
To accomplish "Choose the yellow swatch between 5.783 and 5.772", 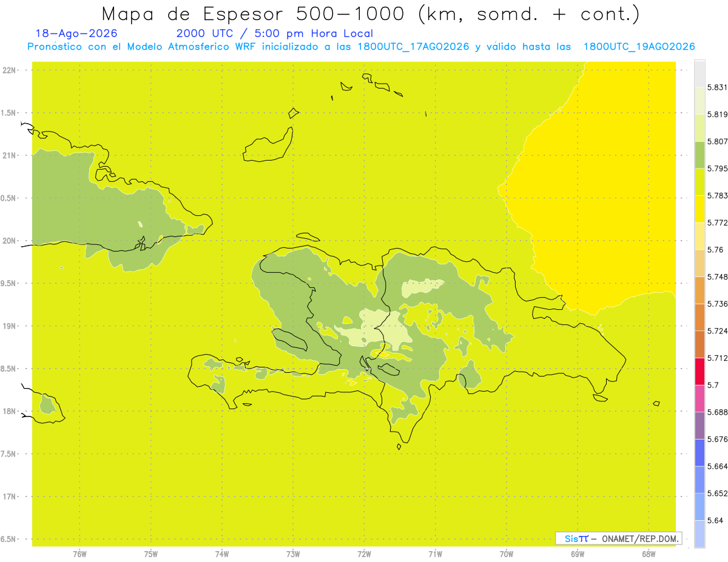I will click(699, 209).
